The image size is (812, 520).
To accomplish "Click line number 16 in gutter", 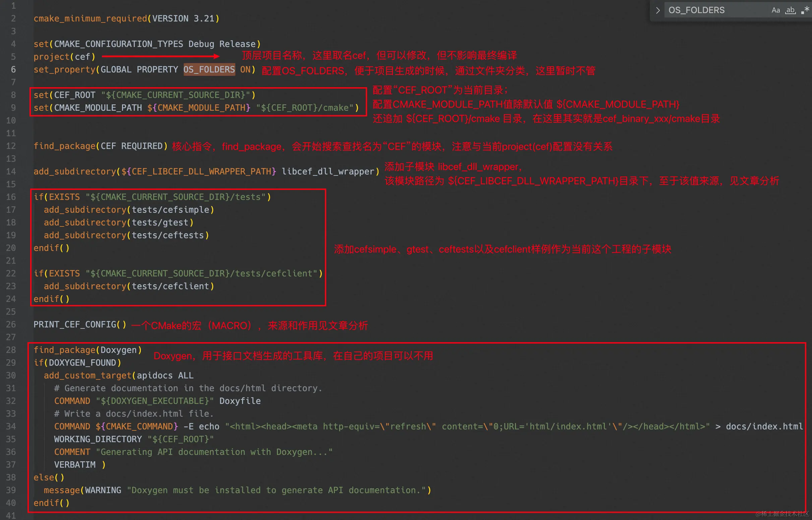I will point(11,197).
